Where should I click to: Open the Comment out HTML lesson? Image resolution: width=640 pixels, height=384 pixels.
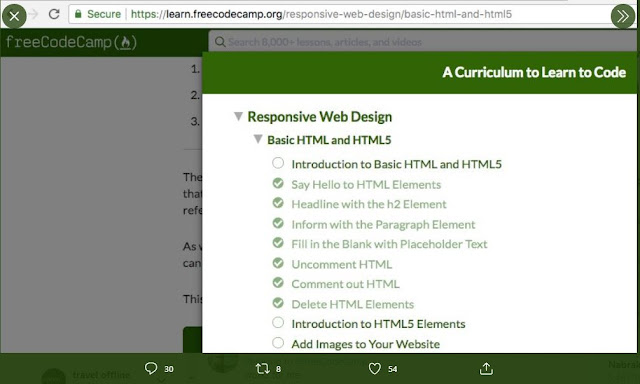[x=345, y=284]
